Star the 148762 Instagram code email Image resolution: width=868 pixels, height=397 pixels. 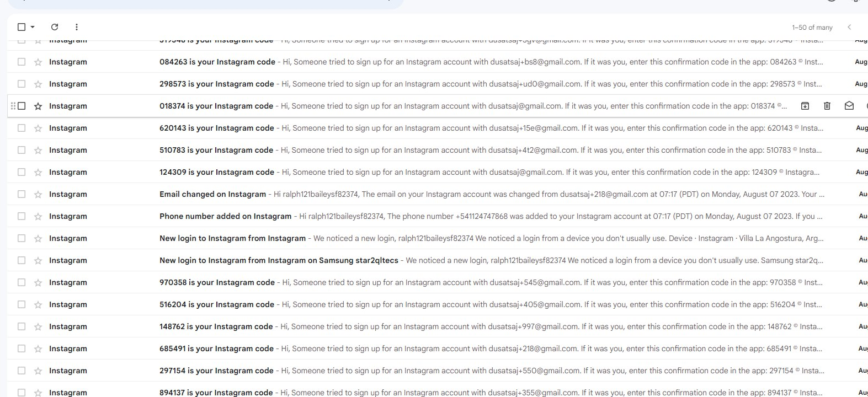coord(38,326)
